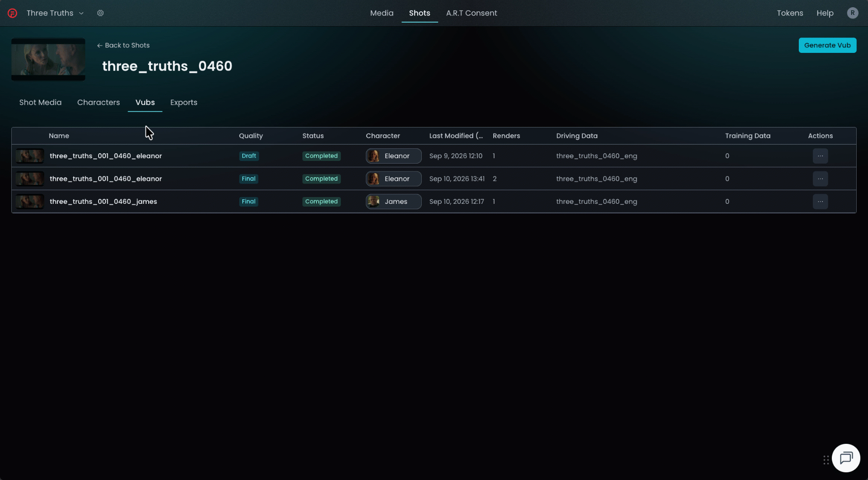The width and height of the screenshot is (868, 480).
Task: Click the Sep 9, 2026 12:10 date
Action: (456, 156)
